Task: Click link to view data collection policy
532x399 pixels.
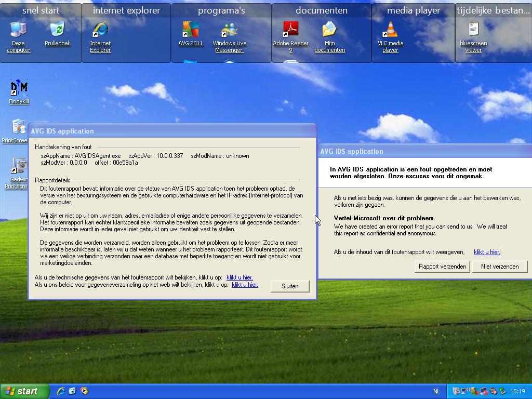Action: pyautogui.click(x=245, y=285)
